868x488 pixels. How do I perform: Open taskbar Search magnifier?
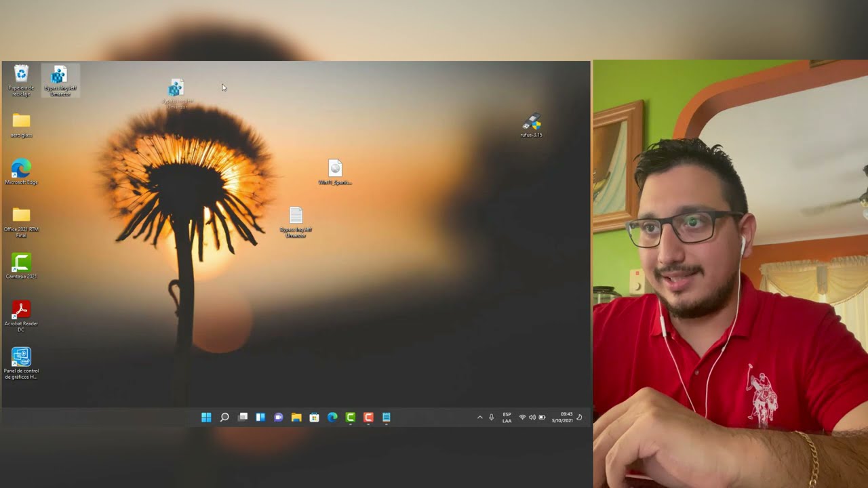224,418
